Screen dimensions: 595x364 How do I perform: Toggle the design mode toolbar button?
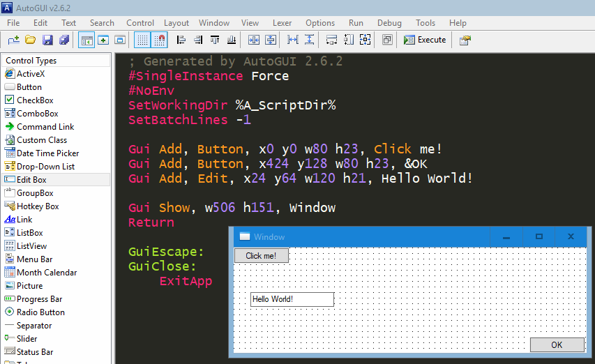point(86,40)
